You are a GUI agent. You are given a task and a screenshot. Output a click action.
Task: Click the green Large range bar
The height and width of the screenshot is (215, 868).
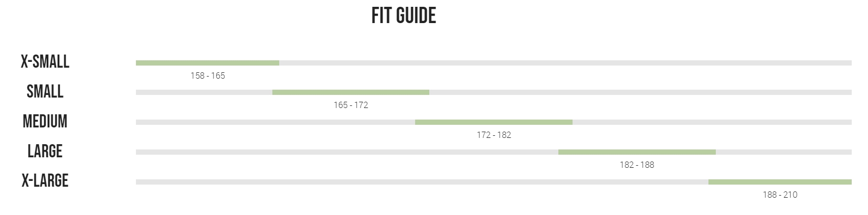(x=637, y=152)
